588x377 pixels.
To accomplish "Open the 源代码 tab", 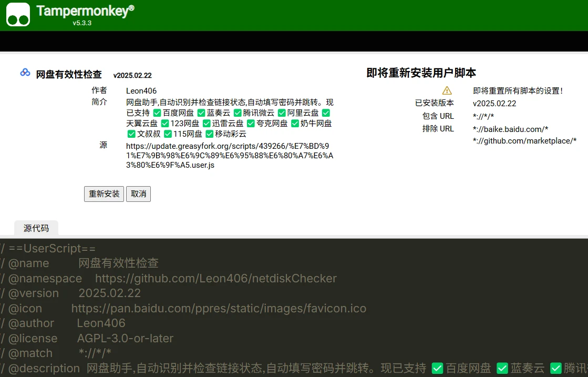I will [36, 228].
